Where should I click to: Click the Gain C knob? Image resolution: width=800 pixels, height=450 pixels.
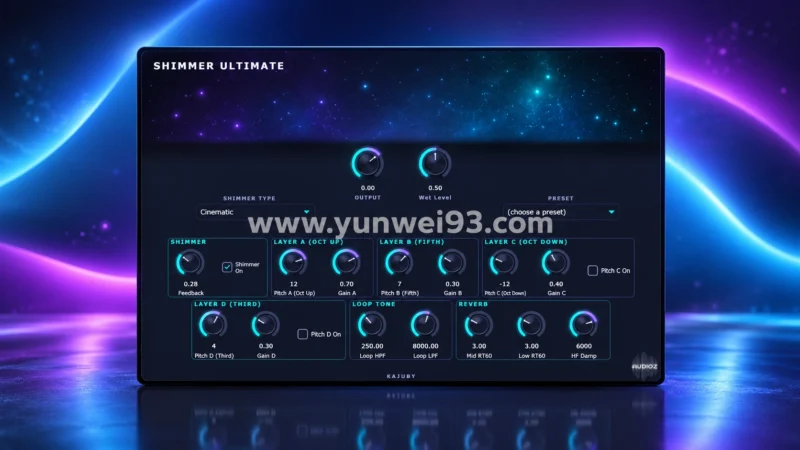point(556,263)
